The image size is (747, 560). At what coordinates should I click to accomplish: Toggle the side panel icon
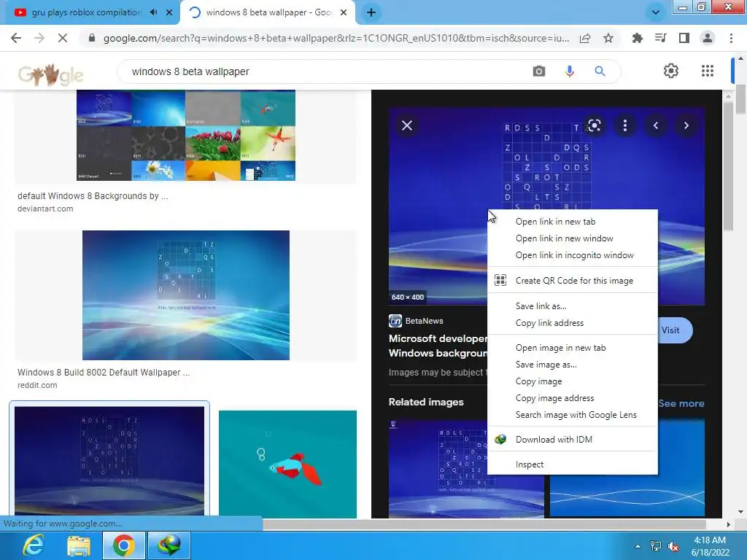pyautogui.click(x=684, y=38)
